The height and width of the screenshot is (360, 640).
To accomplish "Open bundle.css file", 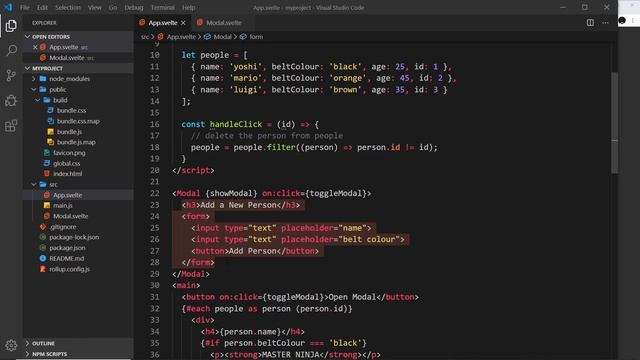I will click(71, 111).
